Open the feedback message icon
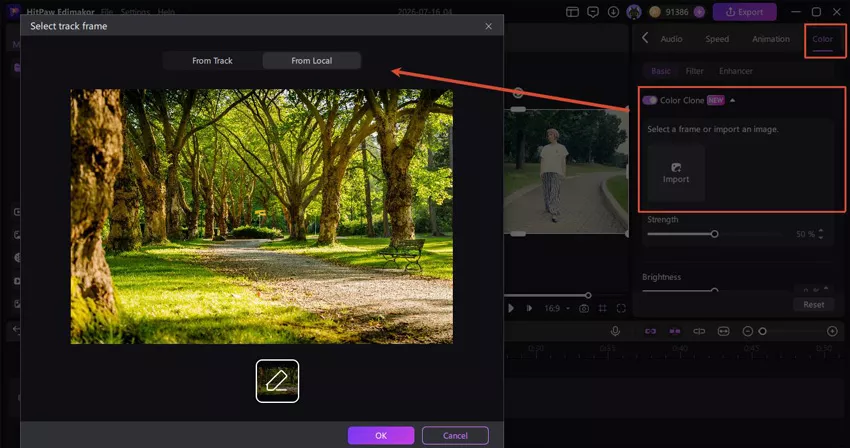Viewport: 850px width, 448px height. click(593, 12)
